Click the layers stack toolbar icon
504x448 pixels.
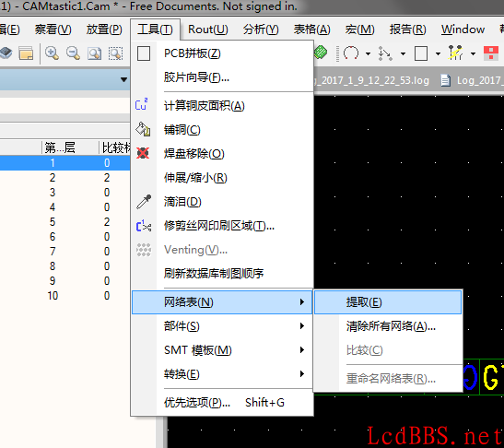click(x=6, y=53)
